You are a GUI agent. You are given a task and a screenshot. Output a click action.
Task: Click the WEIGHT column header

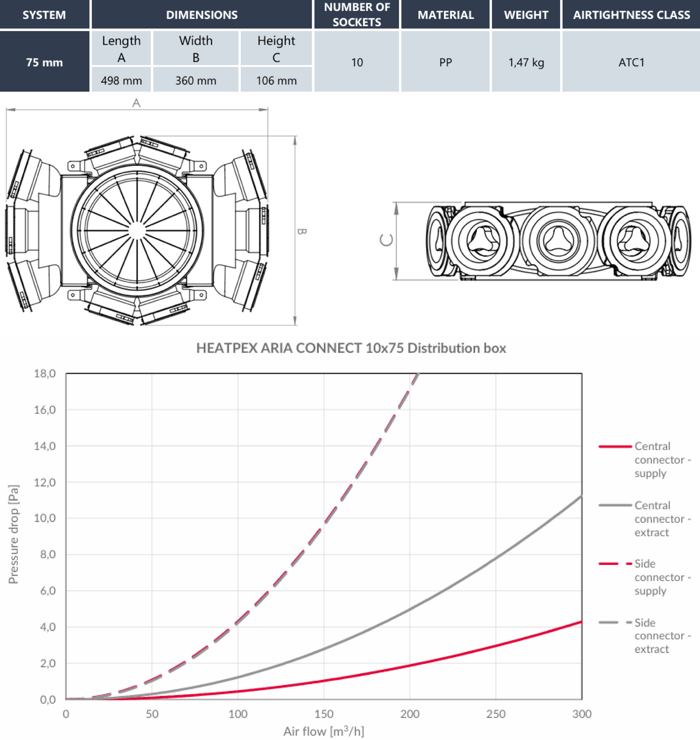[526, 14]
